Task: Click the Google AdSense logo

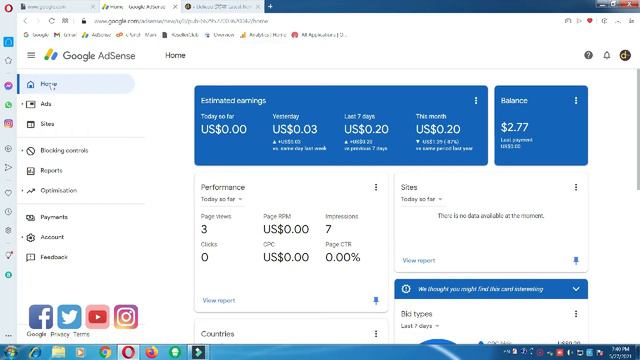Action: [x=90, y=55]
